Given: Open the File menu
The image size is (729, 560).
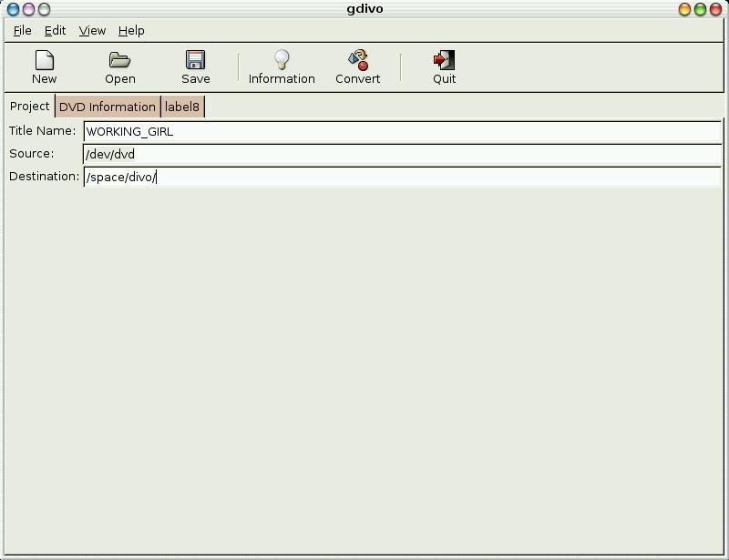Looking at the screenshot, I should (22, 31).
